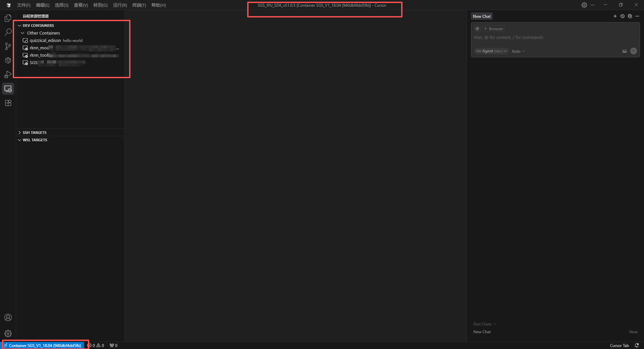Collapse the DEV CONTAINERS section
This screenshot has height=349, width=644.
tap(19, 25)
